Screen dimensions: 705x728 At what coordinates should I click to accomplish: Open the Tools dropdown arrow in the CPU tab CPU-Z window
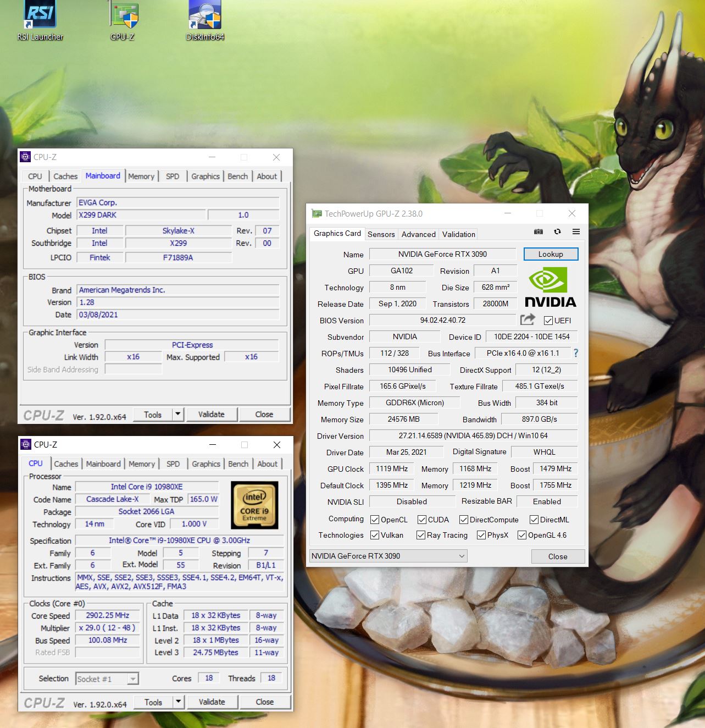pyautogui.click(x=178, y=702)
